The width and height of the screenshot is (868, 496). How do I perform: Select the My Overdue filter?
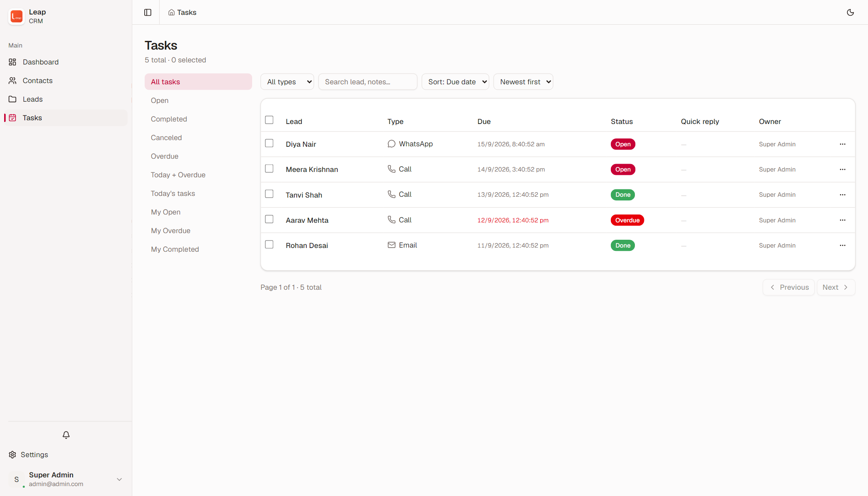[x=198, y=231]
